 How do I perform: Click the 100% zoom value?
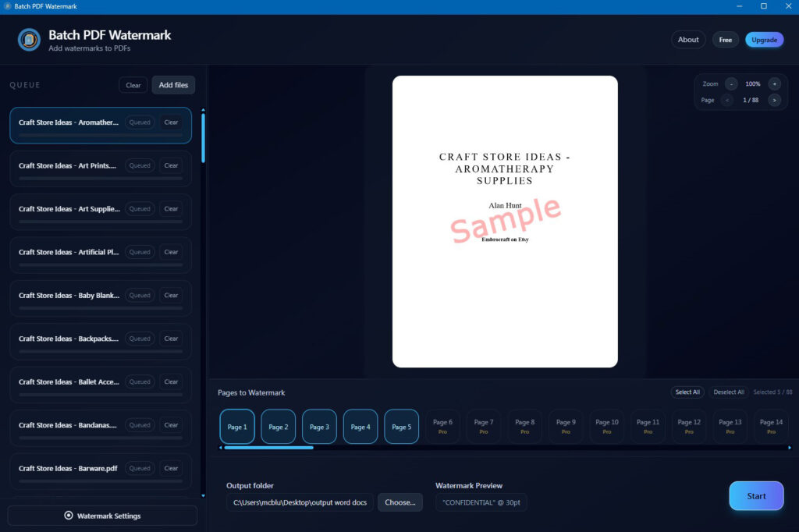click(x=753, y=84)
